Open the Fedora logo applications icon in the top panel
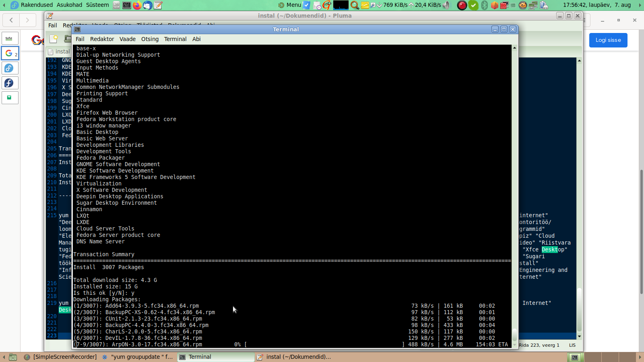This screenshot has width=644, height=362. (14, 5)
